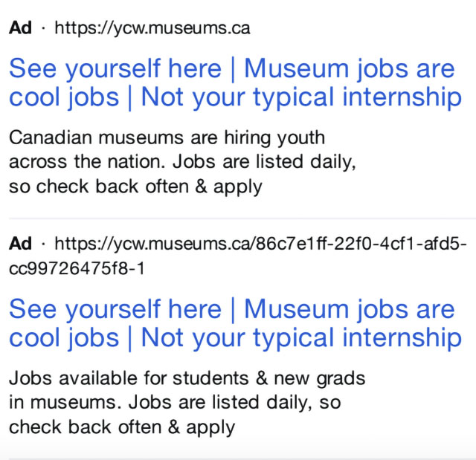476x460 pixels.
Task: Select "Museum jobs are" in the second headline
Action: point(349,309)
